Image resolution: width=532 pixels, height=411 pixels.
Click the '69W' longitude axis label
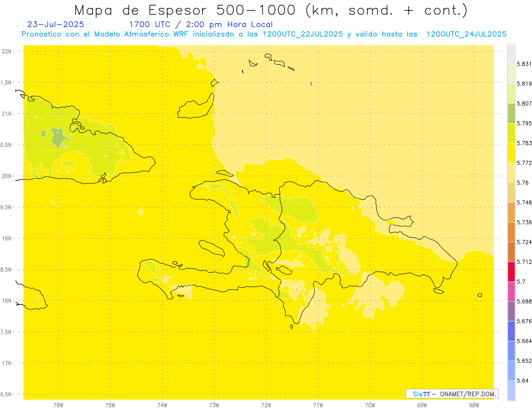422,405
